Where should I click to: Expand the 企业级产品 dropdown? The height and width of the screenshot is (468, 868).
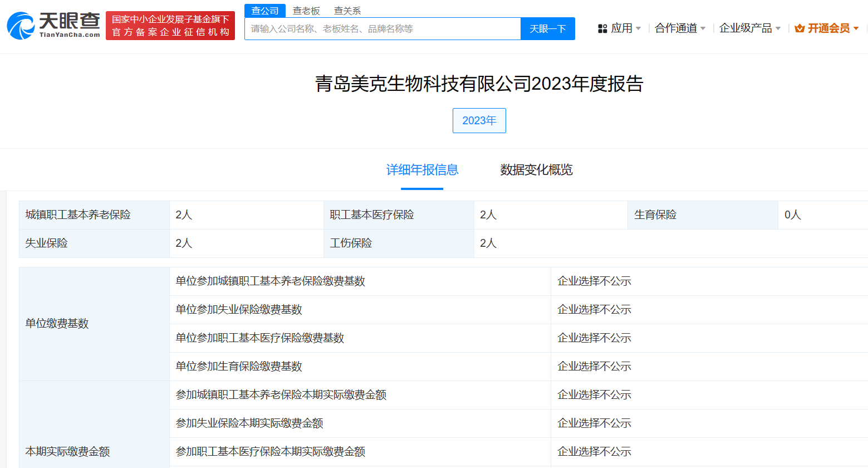(746, 28)
